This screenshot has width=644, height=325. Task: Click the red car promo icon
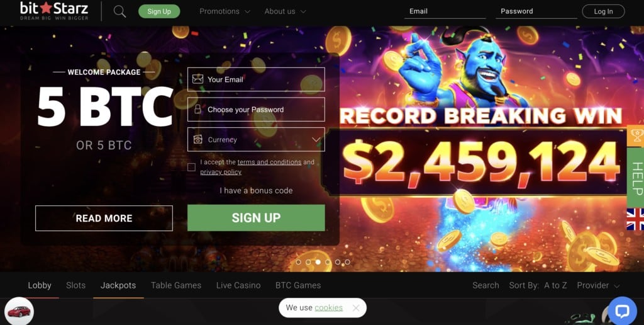(x=19, y=311)
